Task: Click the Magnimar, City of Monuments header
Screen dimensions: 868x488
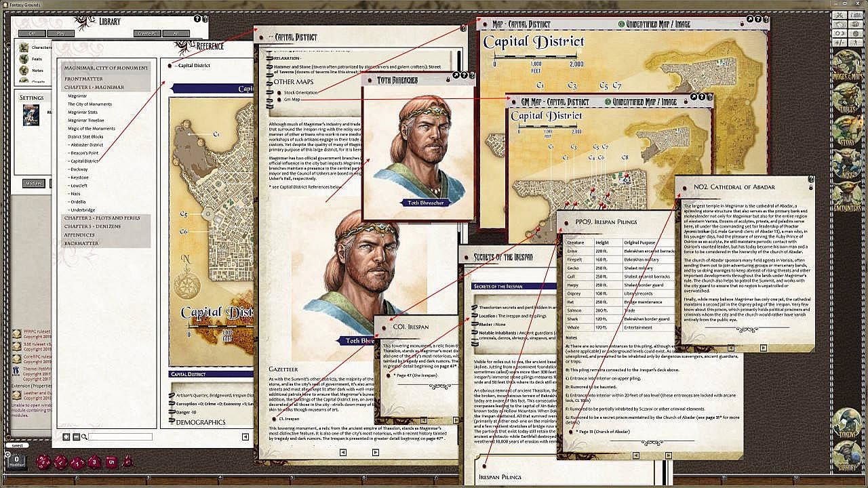Action: click(106, 68)
